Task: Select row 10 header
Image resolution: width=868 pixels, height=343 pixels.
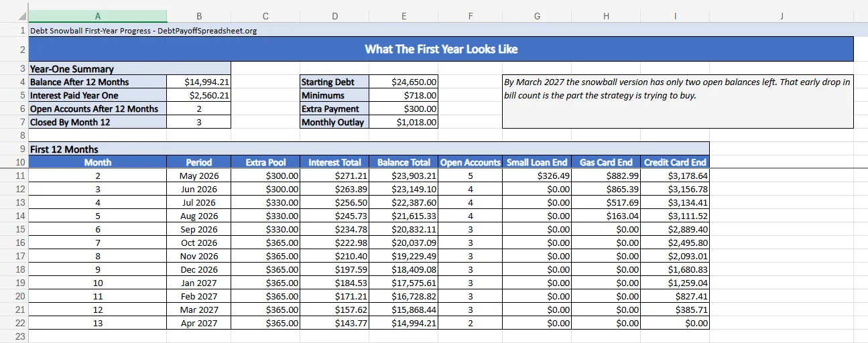Action: (x=14, y=162)
